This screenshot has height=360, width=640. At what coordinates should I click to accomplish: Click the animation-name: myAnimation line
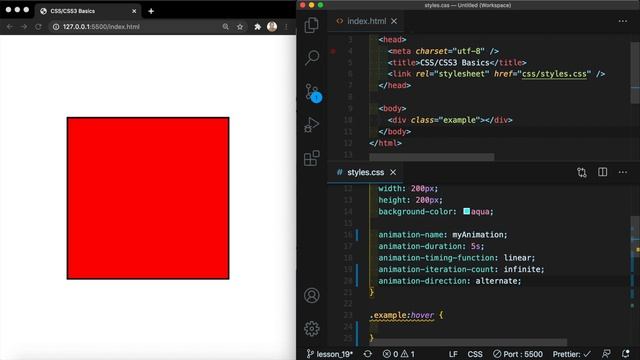coord(442,235)
